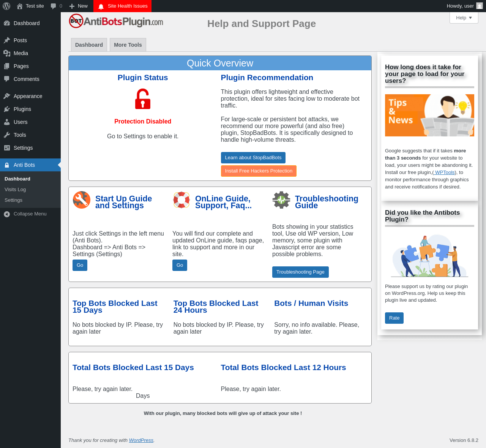Image resolution: width=486 pixels, height=448 pixels.
Task: Click the puzzle people illustration
Action: point(429,256)
